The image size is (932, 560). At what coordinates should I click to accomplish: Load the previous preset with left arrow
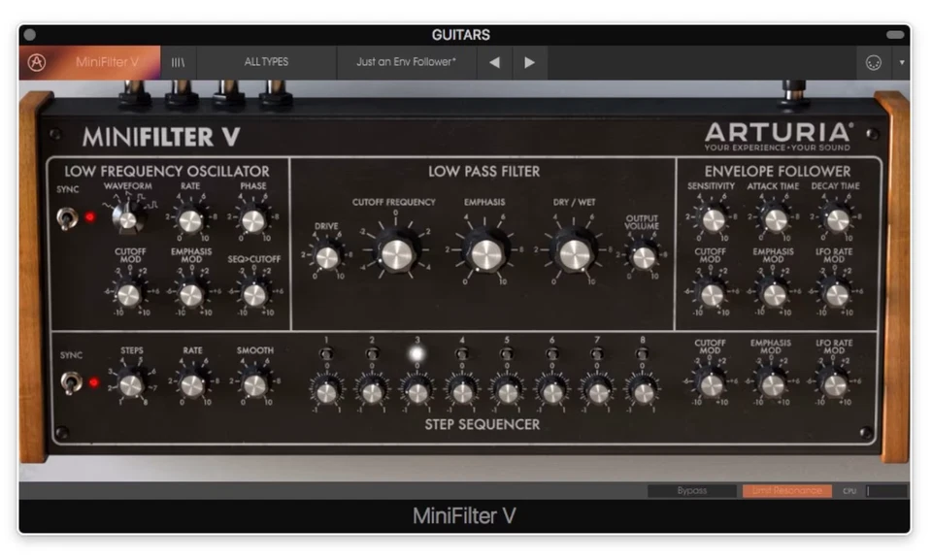493,61
